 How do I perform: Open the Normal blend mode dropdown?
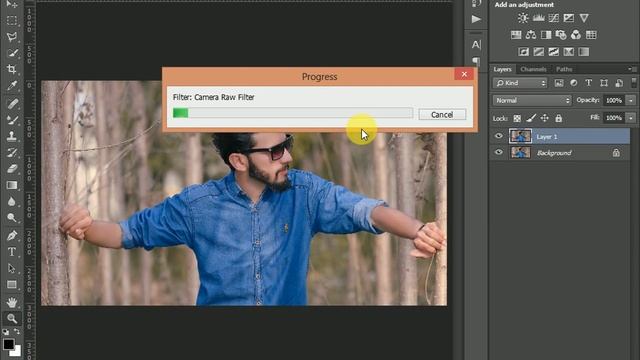point(532,100)
